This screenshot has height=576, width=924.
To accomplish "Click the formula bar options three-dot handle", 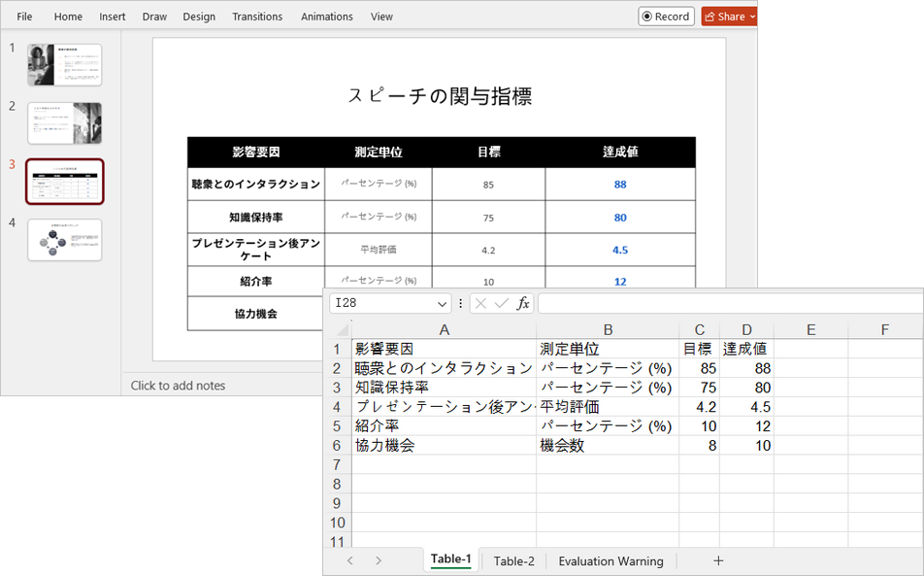I will click(x=460, y=304).
